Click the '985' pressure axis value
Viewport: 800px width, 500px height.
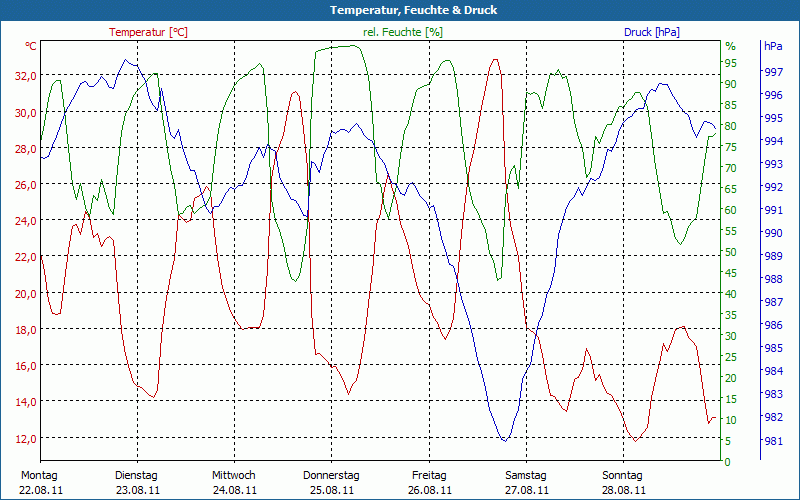click(x=774, y=348)
